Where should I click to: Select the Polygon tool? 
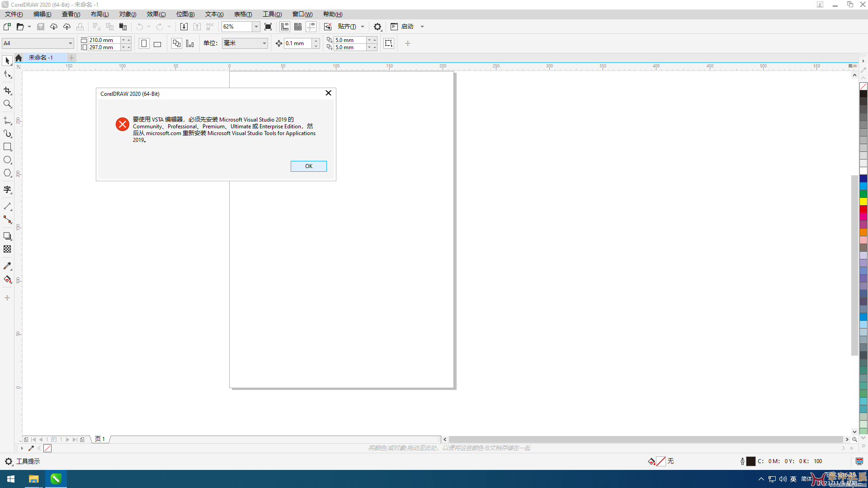7,173
